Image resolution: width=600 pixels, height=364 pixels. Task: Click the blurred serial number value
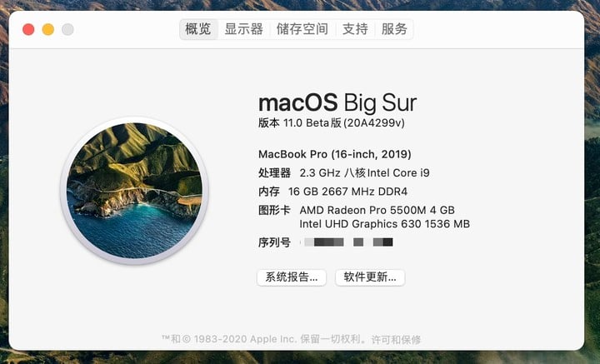point(347,242)
